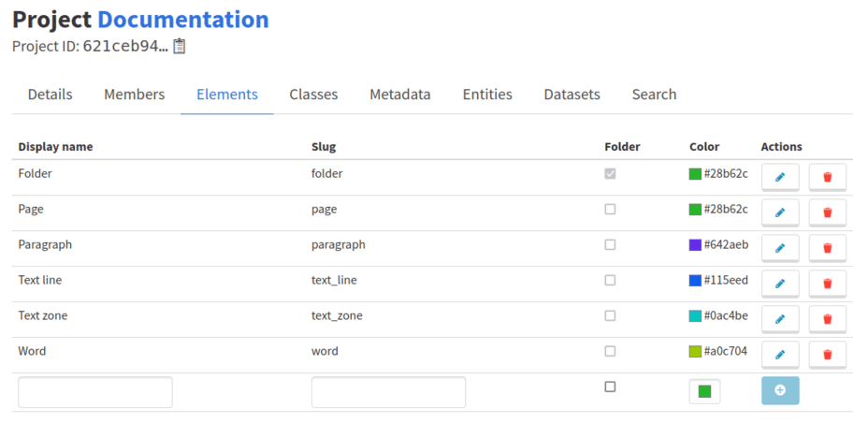
Task: Toggle Folder checkbox in Text zone row
Action: point(610,315)
